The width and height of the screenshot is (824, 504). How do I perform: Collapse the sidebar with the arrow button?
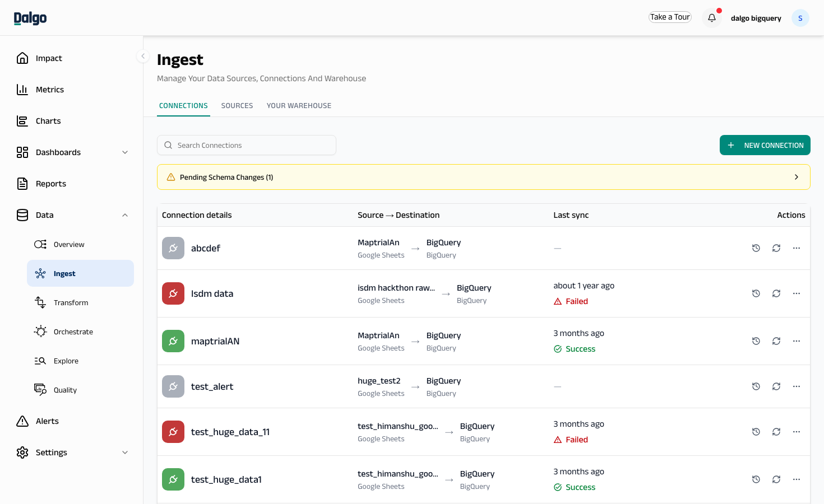pyautogui.click(x=143, y=56)
